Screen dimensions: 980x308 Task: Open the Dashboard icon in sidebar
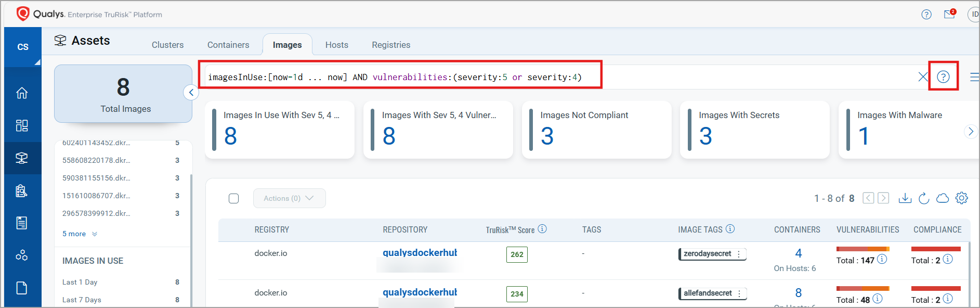tap(22, 125)
